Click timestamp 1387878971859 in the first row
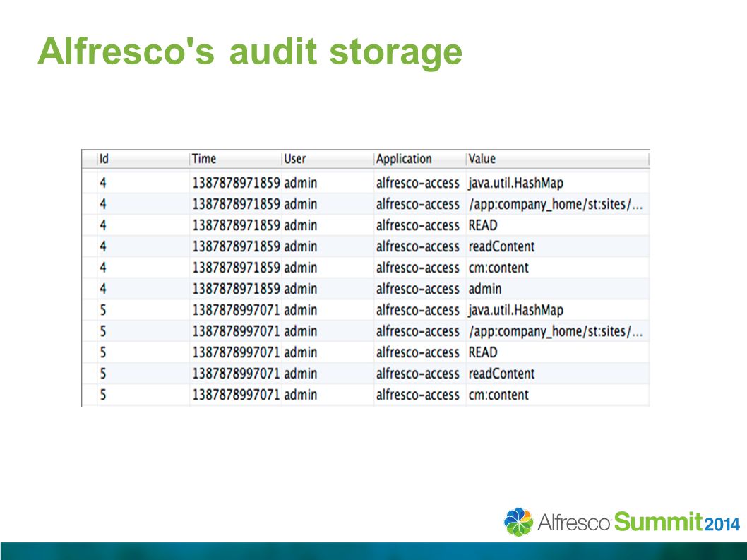The height and width of the screenshot is (560, 747). [236, 183]
